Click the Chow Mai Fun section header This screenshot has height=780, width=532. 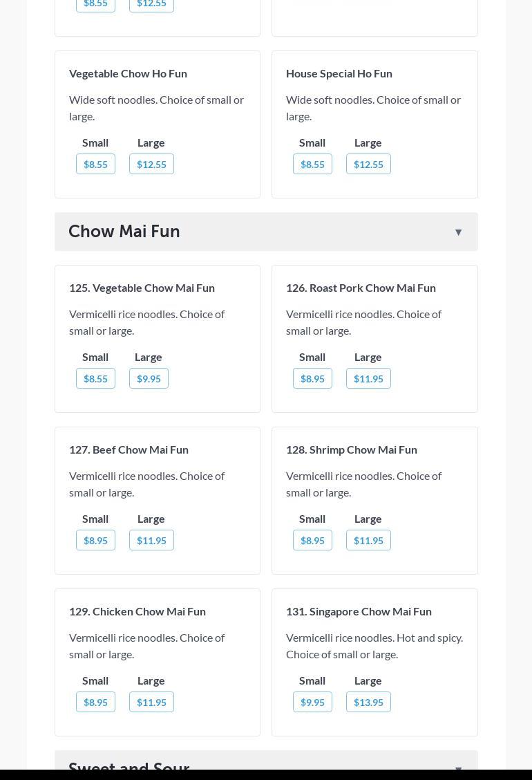pos(124,232)
